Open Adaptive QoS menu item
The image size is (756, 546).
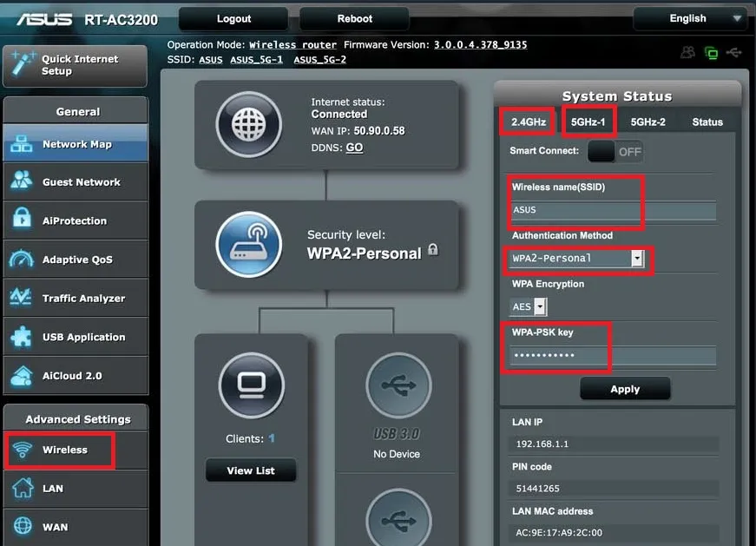coord(76,259)
